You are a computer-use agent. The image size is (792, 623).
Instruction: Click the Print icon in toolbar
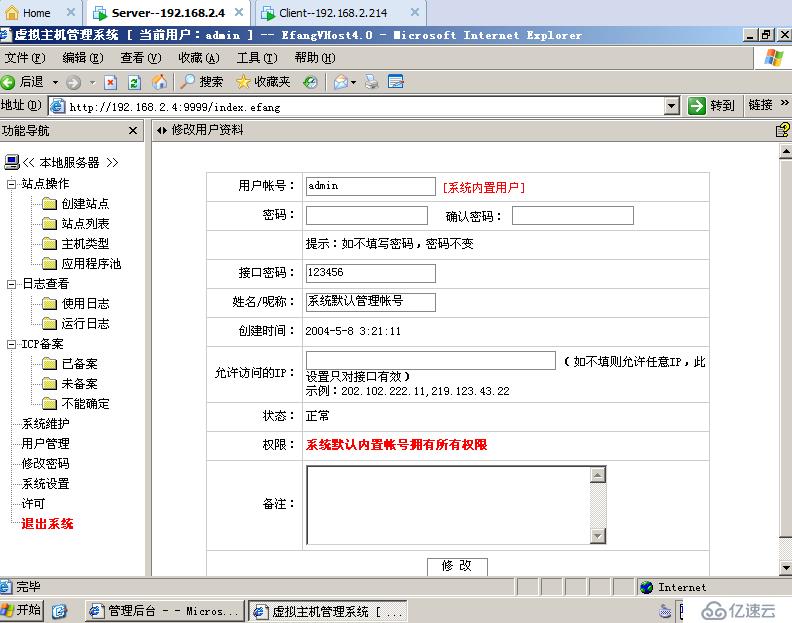(x=372, y=82)
